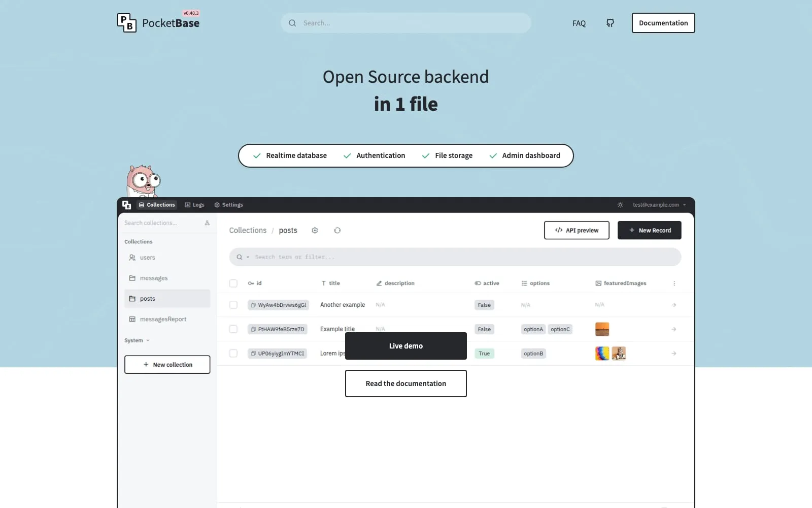Screen dimensions: 812x508
Task: Click the gopher mascot image
Action: point(143,181)
